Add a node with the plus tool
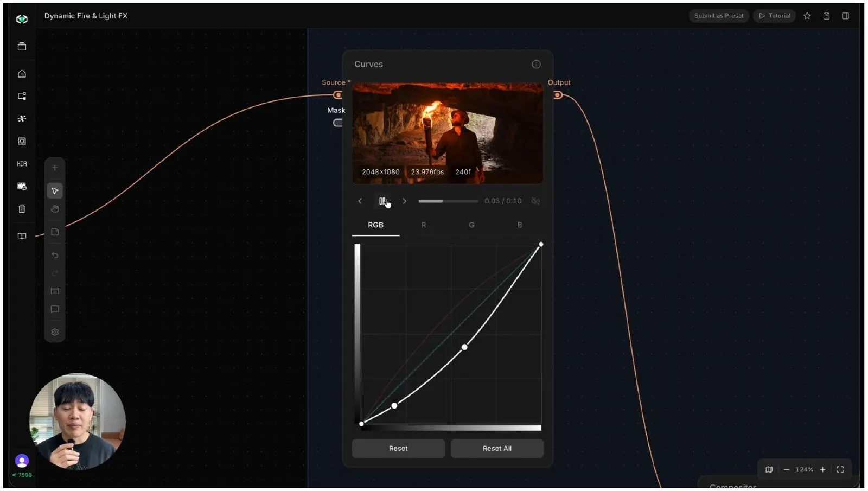The image size is (868, 491). pos(55,168)
